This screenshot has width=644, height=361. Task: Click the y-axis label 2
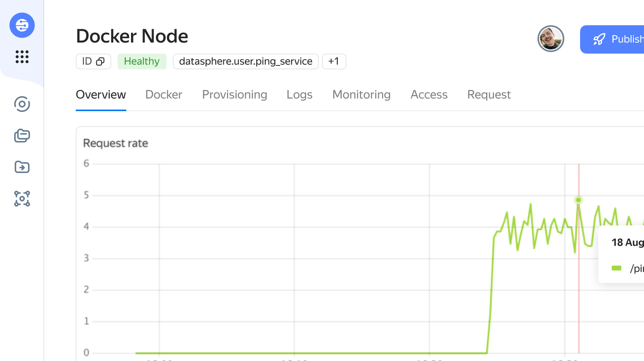(86, 289)
